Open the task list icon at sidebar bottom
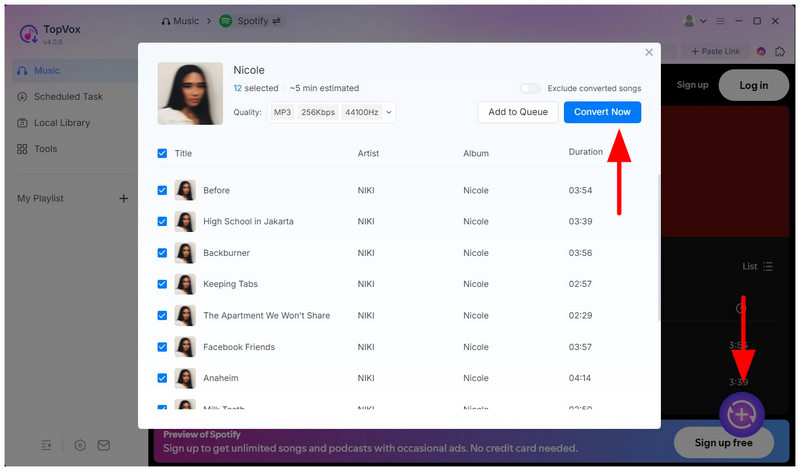Image resolution: width=800 pixels, height=471 pixels. pos(46,445)
